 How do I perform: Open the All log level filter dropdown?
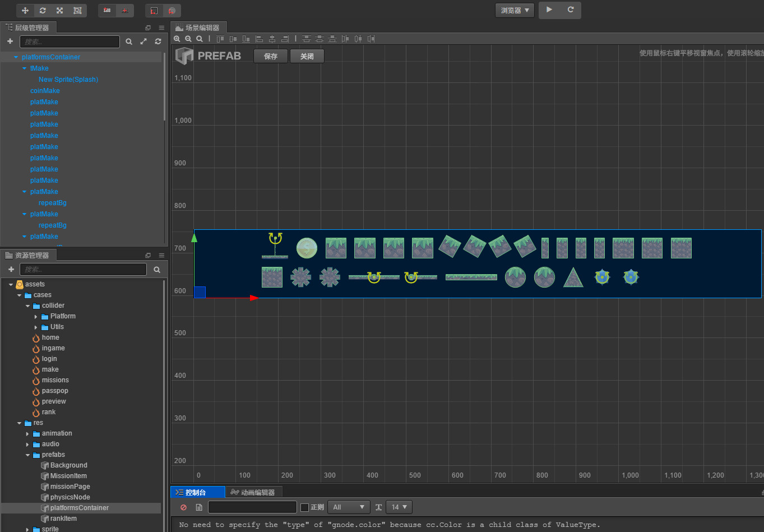(x=349, y=507)
